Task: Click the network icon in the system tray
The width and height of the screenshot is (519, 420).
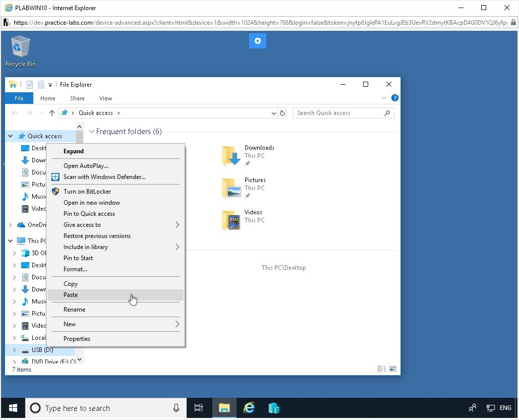Action: coord(490,408)
